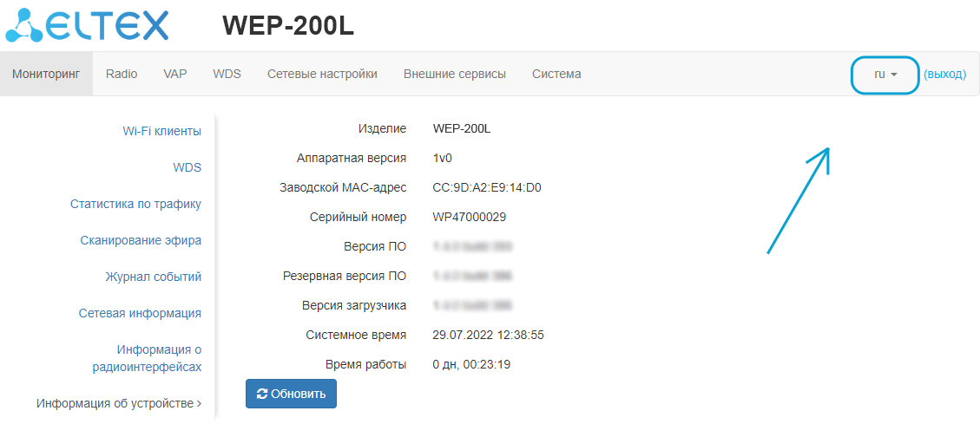
Task: Go to Сканирование эфира
Action: (141, 240)
